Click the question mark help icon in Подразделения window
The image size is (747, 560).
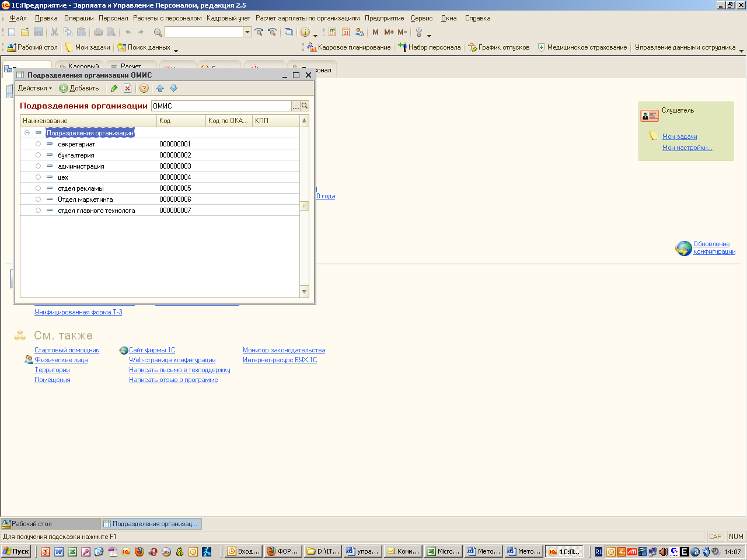pos(144,88)
